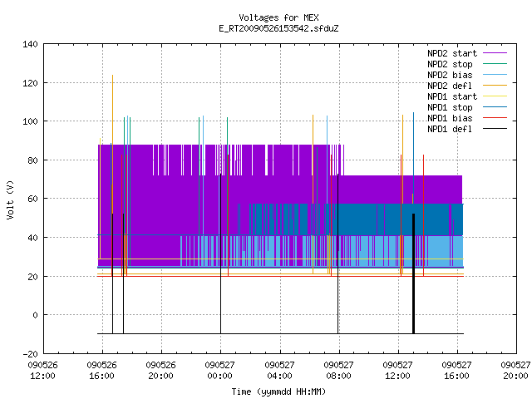Click the x-axis label 090527 12:00
532x399 pixels.
pyautogui.click(x=397, y=371)
